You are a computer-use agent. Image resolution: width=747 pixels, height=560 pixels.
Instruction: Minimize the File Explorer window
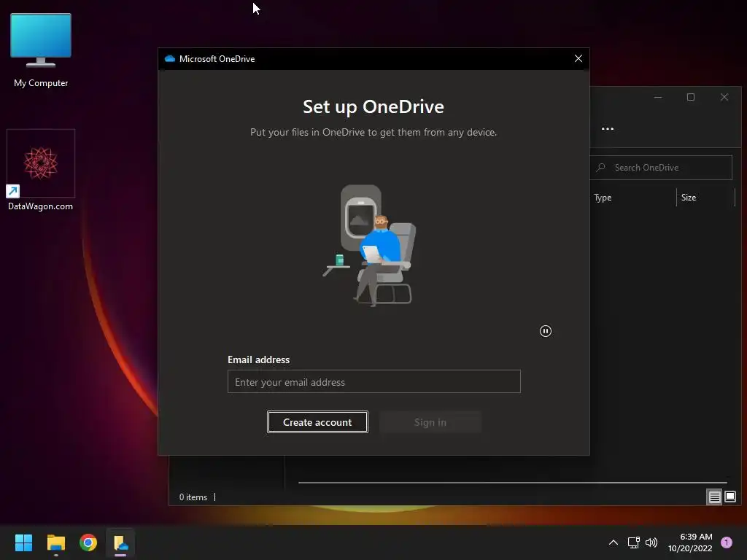tap(658, 97)
